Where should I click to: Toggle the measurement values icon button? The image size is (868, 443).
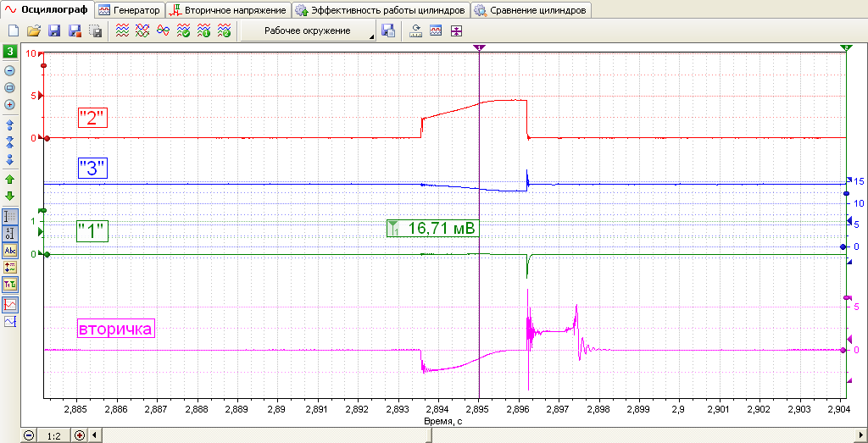[10, 268]
